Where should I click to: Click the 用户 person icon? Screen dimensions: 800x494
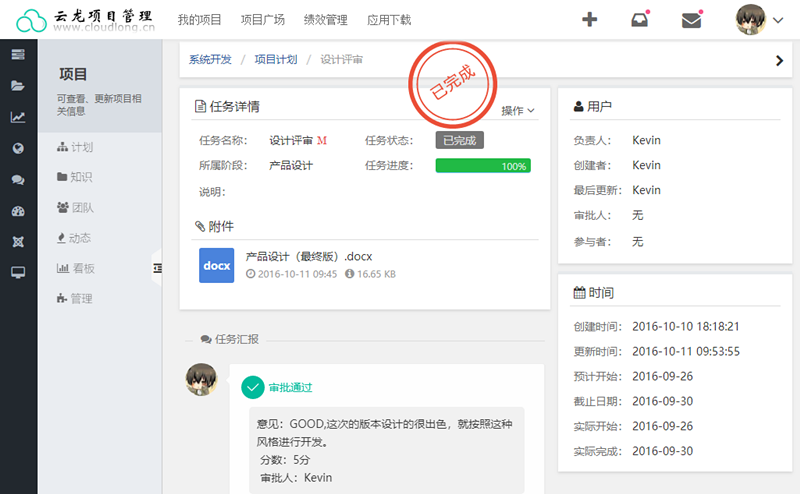[579, 106]
